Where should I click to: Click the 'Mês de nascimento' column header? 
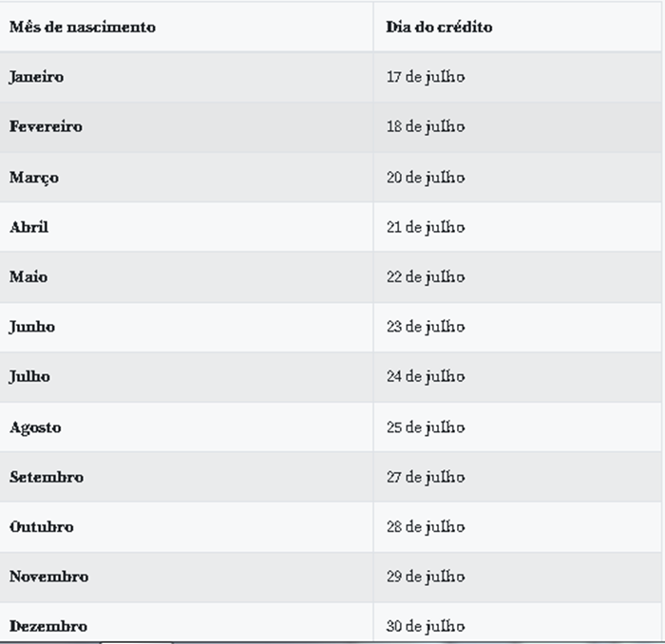coord(82,27)
